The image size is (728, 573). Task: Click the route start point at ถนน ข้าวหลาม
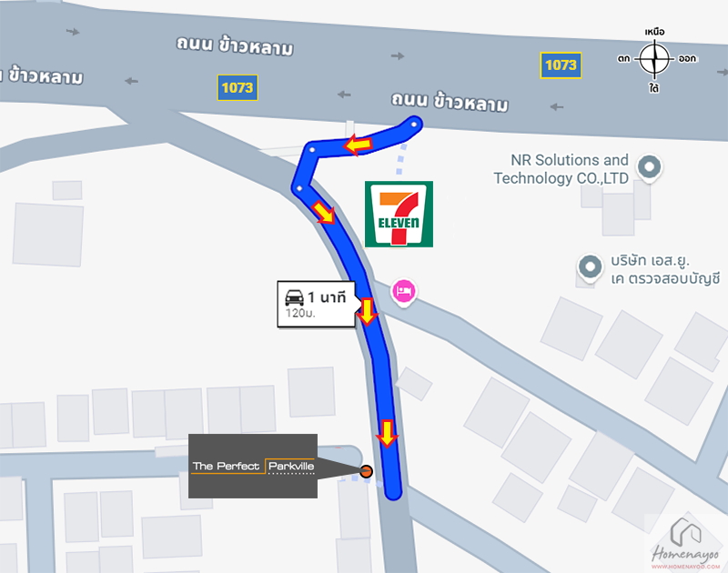pos(414,125)
